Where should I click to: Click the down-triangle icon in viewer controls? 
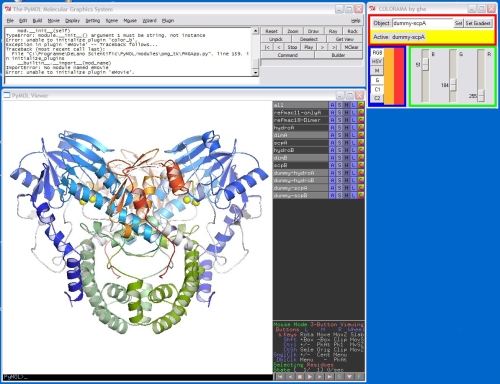pos(349,377)
